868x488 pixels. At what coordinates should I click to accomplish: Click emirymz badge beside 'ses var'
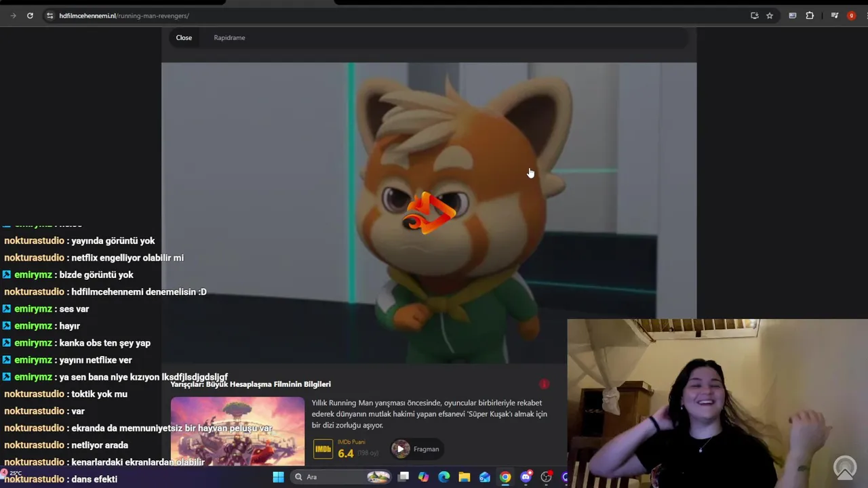pos(6,309)
